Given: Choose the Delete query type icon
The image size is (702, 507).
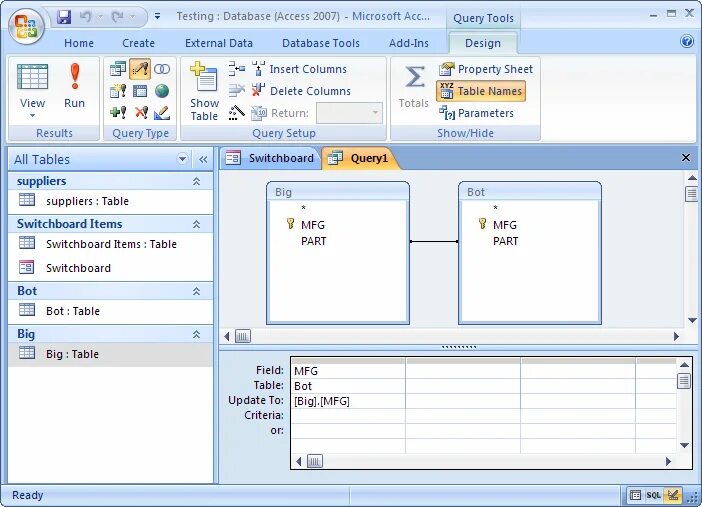Looking at the screenshot, I should (x=141, y=112).
